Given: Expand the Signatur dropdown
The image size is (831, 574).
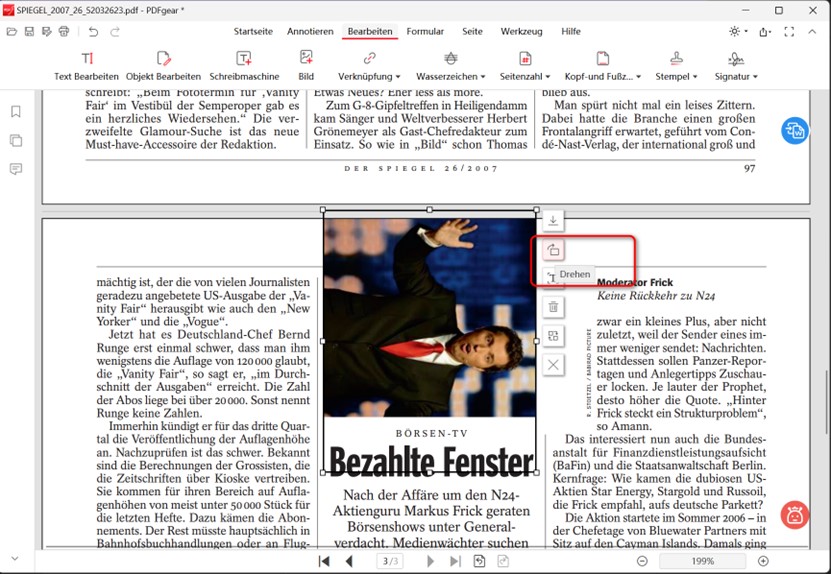Looking at the screenshot, I should [x=736, y=66].
